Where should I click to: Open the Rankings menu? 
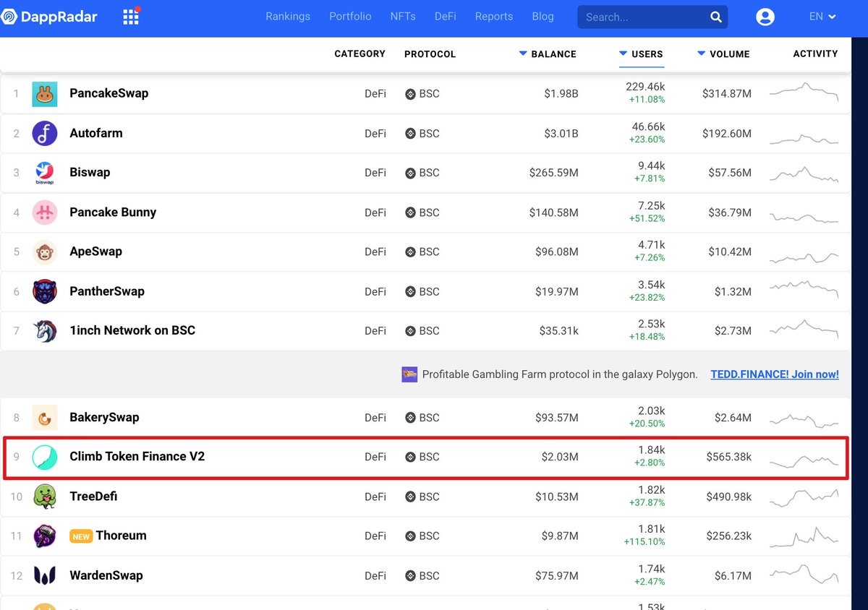tap(288, 17)
